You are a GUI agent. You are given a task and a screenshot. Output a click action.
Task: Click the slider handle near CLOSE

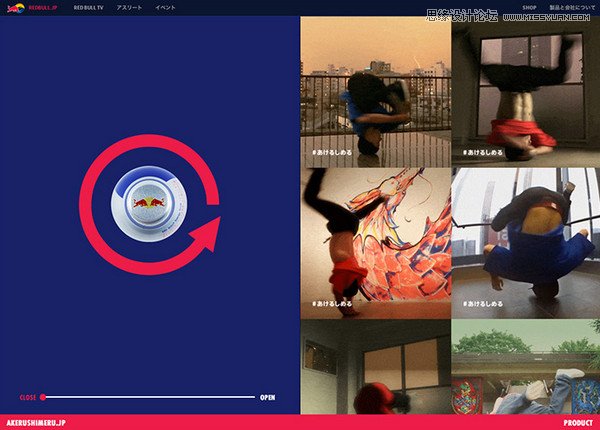[x=43, y=397]
